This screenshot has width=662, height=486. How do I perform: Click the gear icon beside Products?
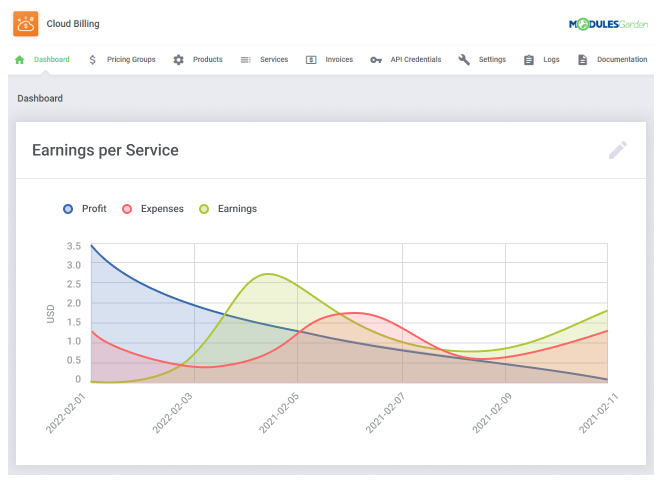click(x=179, y=60)
